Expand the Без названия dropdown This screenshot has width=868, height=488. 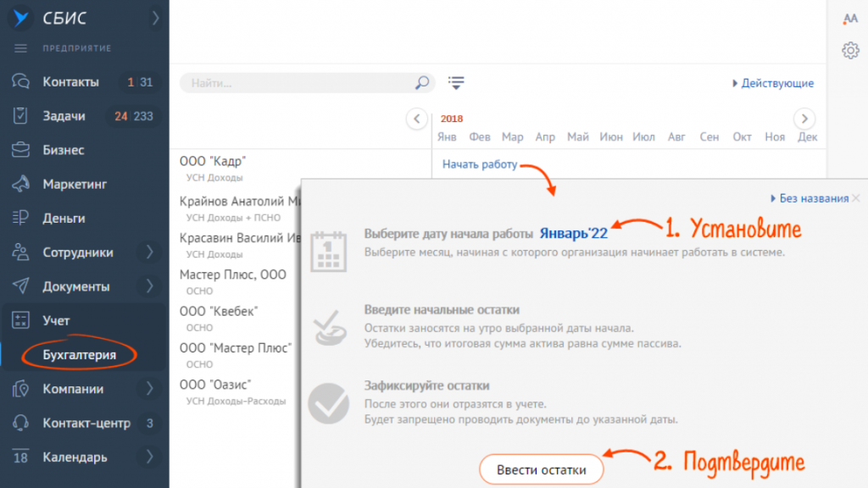tap(810, 198)
